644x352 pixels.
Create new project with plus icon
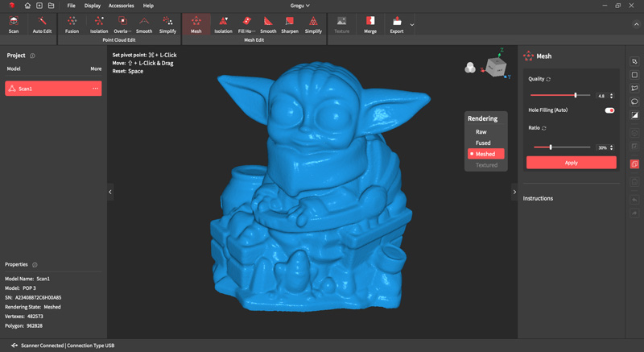pos(39,6)
